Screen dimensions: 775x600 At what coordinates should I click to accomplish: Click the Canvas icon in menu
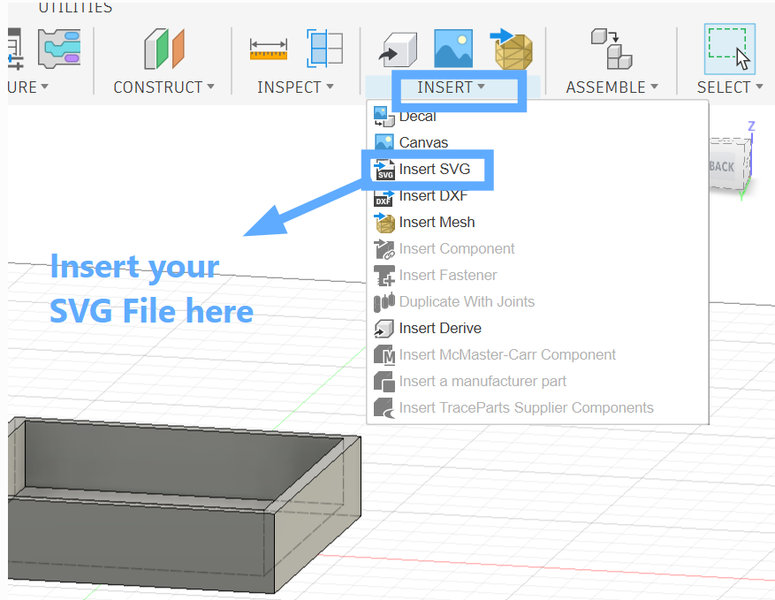[x=384, y=142]
